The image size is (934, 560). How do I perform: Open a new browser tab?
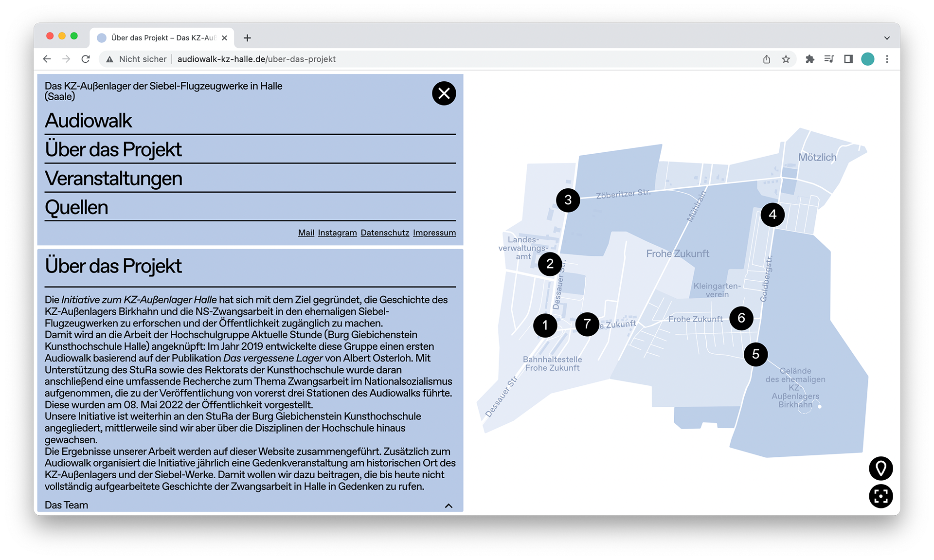(x=247, y=38)
